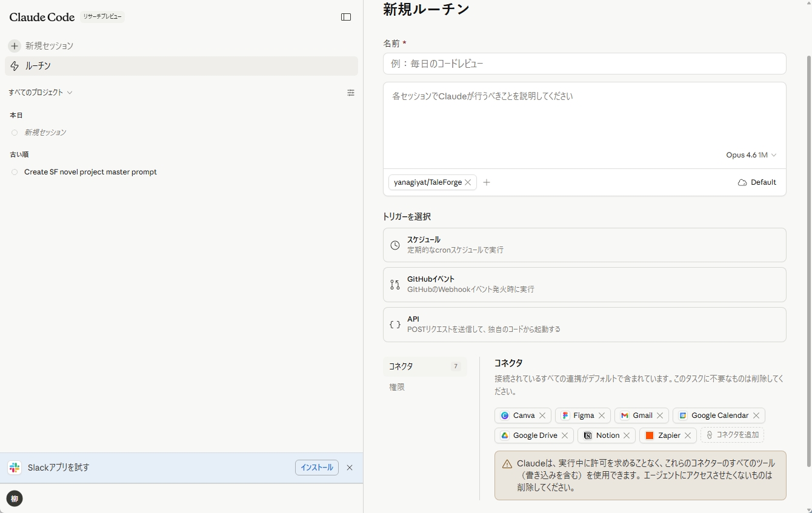Click the 柳 user avatar
Viewport: 812px width, 513px height.
coord(14,498)
